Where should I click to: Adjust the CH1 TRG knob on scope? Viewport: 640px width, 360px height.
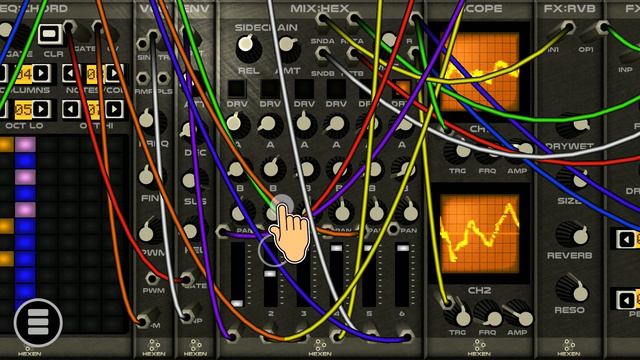[458, 152]
